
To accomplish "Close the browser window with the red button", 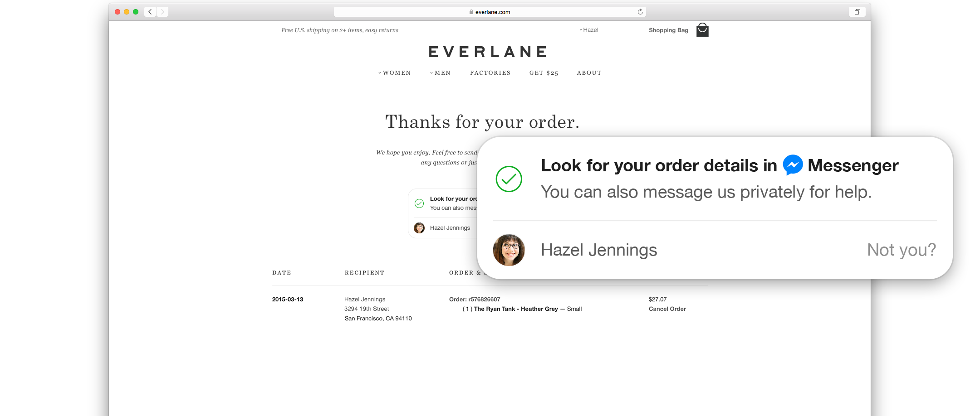I will tap(118, 12).
